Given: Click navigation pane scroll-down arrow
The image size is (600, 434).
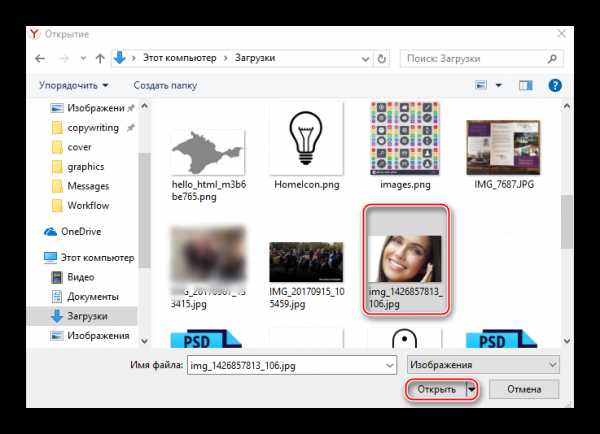Looking at the screenshot, I should click(144, 341).
